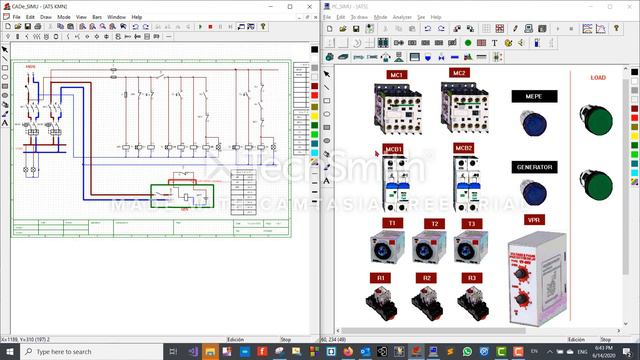Screen dimensions: 640x360
Task: Pick the yellow color swatch in CADe_SIMU palette
Action: (314, 116)
